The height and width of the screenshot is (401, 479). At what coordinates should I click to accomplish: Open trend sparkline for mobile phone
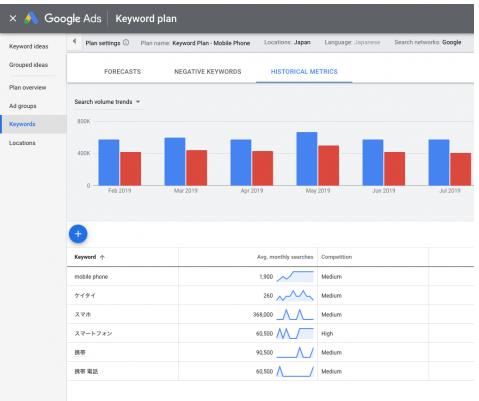(x=295, y=276)
